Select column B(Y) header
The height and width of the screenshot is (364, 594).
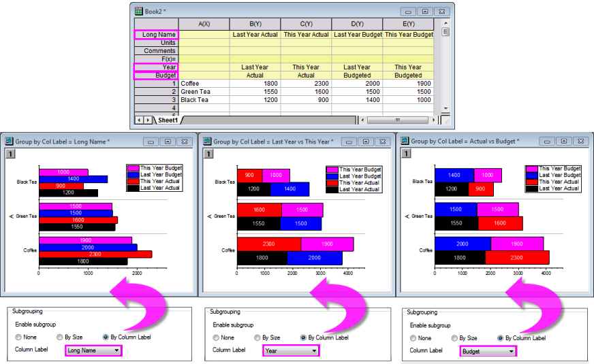click(x=255, y=24)
